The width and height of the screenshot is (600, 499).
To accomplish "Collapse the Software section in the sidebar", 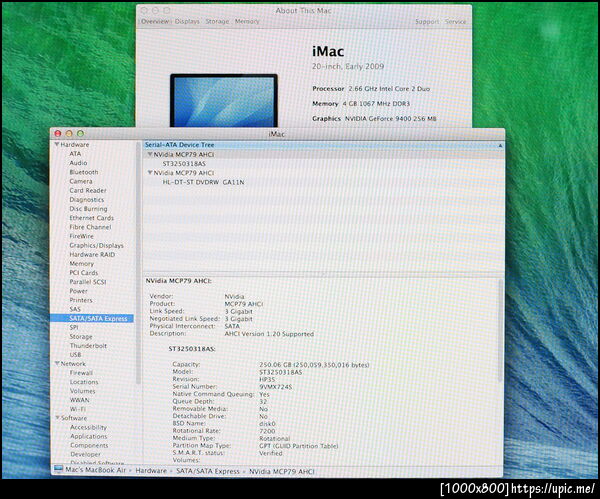I will click(x=57, y=418).
